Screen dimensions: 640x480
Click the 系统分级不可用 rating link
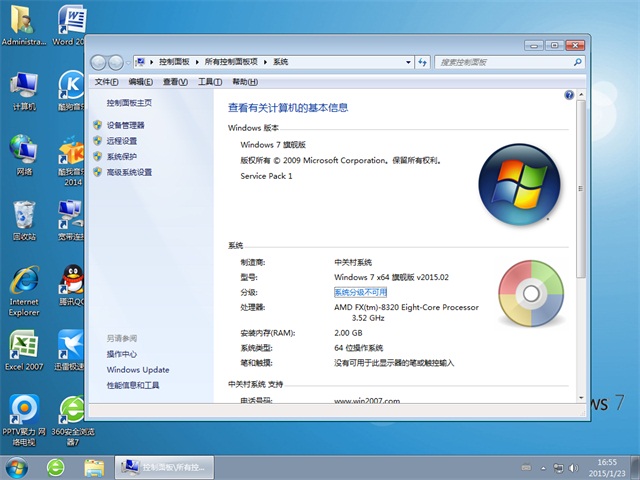(360, 292)
